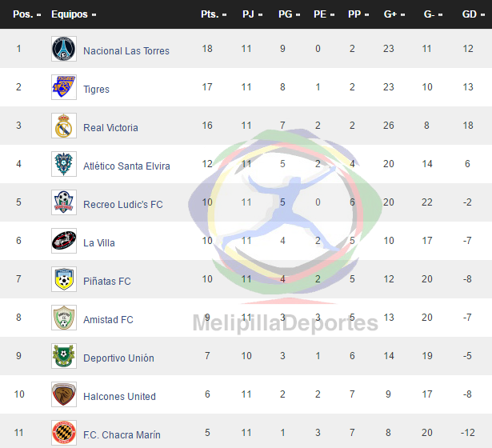Sort table by G+ goals for
This screenshot has height=448, width=492.
tap(394, 14)
